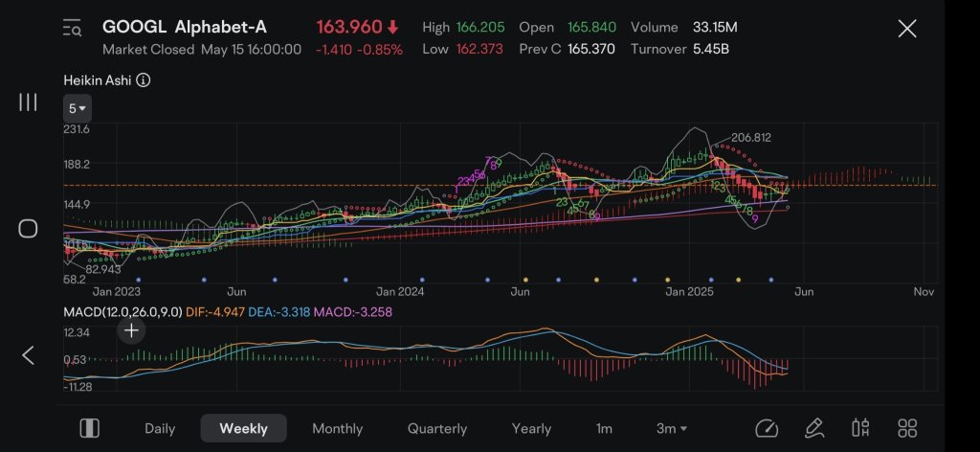The width and height of the screenshot is (980, 452).
Task: Click the Volume 33.15M value
Action: 715,28
